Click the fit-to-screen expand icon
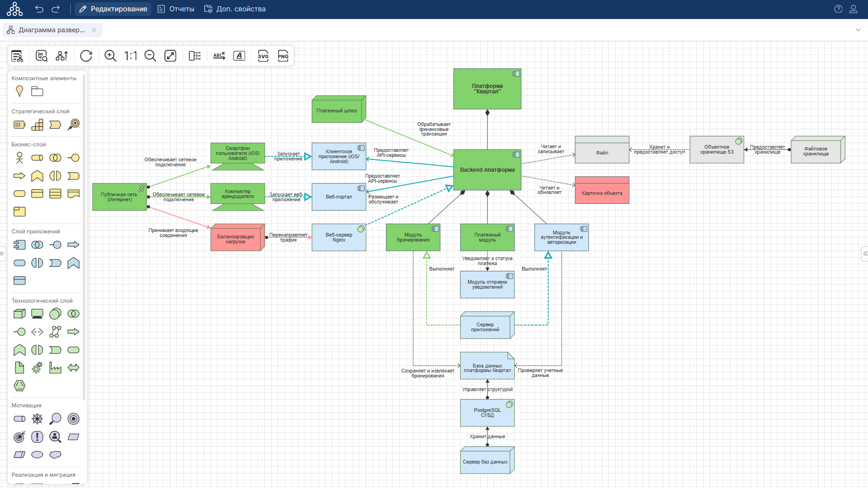The width and height of the screenshot is (868, 488). coord(170,56)
